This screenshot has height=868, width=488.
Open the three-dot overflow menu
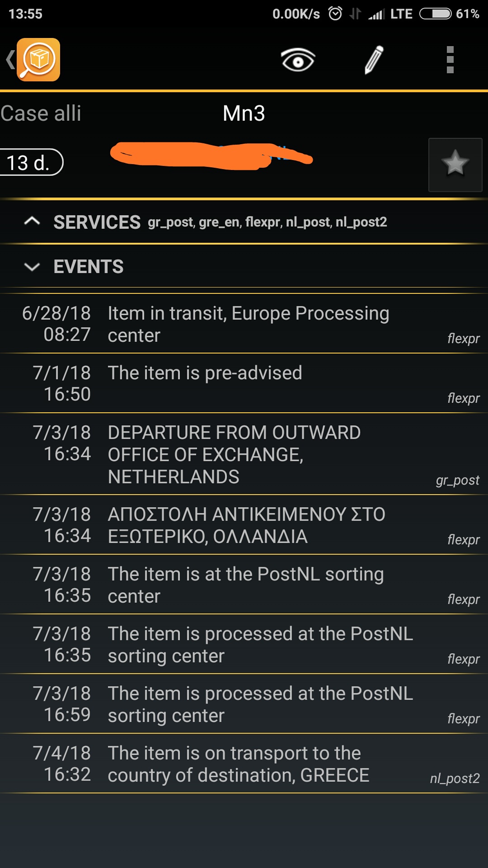coord(450,60)
